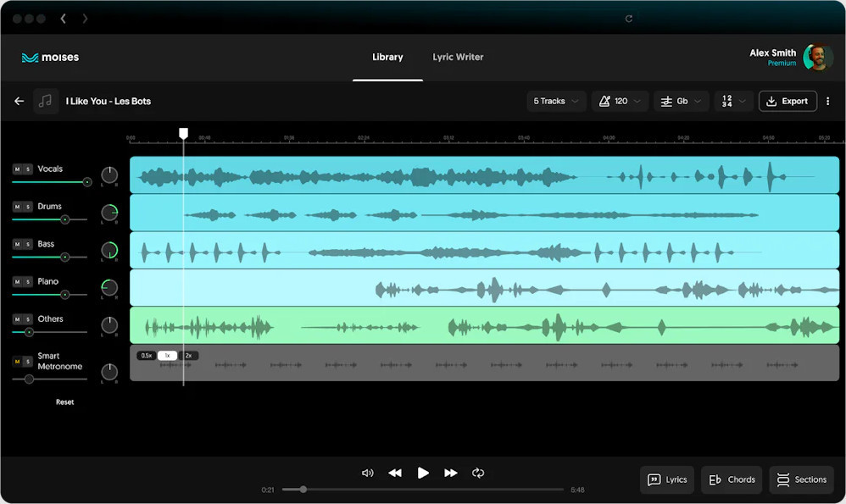Image resolution: width=846 pixels, height=504 pixels.
Task: Mute the Vocals track
Action: tap(17, 169)
